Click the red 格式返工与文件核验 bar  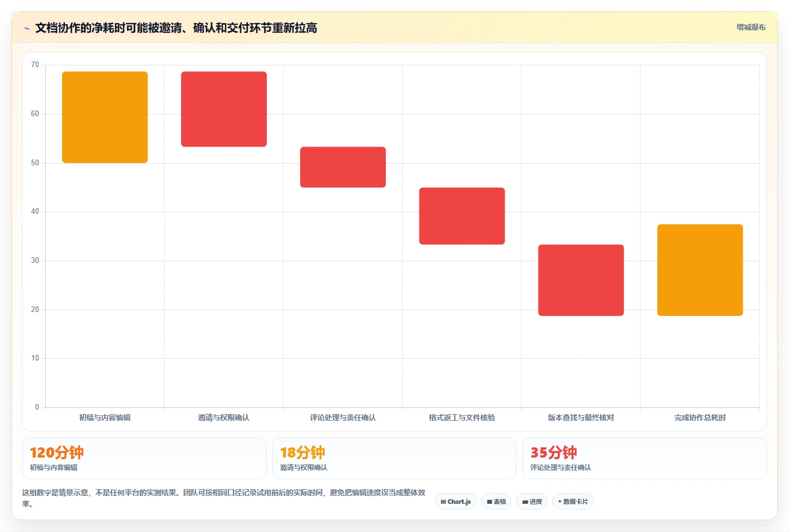point(462,216)
